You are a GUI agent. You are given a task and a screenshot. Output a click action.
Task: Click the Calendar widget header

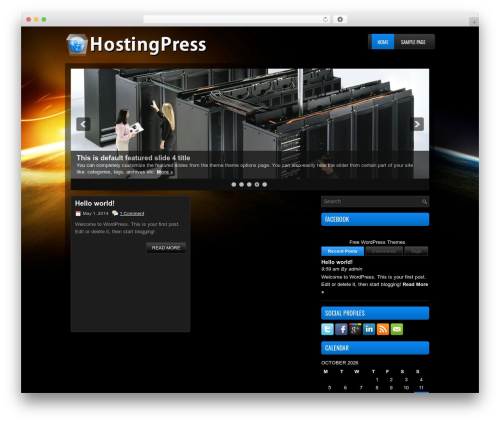[x=375, y=348]
